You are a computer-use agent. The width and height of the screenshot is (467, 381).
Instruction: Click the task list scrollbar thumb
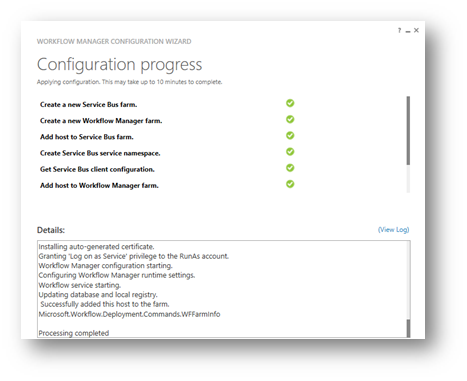pos(408,130)
